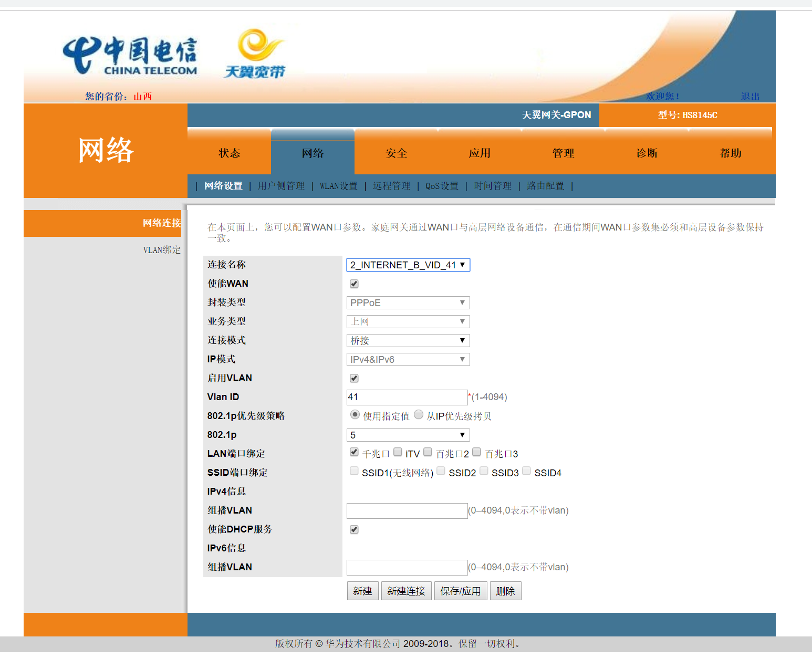Switch to the 诊断 tab
This screenshot has width=812, height=669.
point(647,153)
